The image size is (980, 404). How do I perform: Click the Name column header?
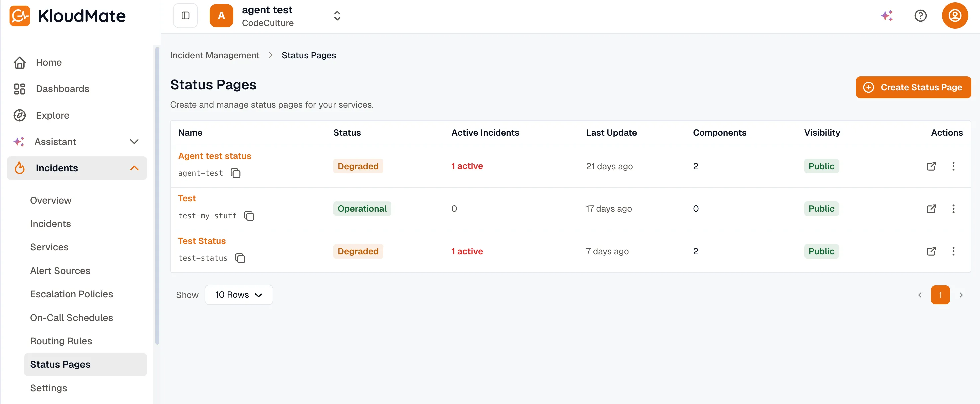click(190, 133)
